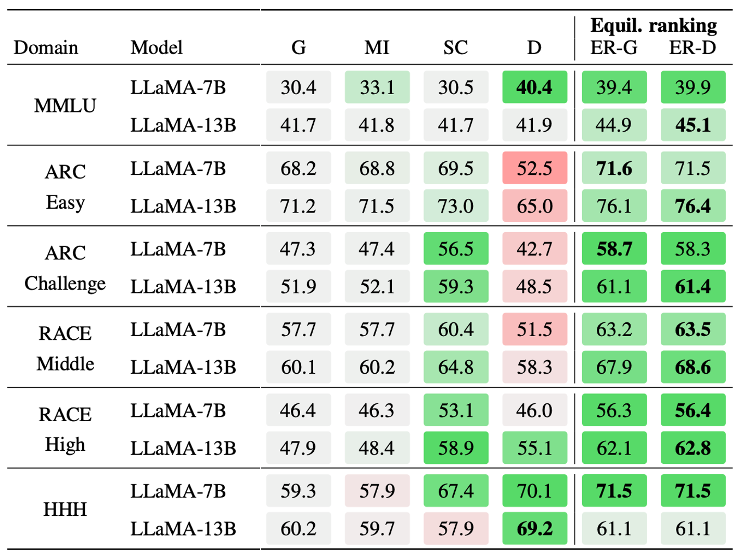Click the bold green 40.4 cell

[534, 88]
